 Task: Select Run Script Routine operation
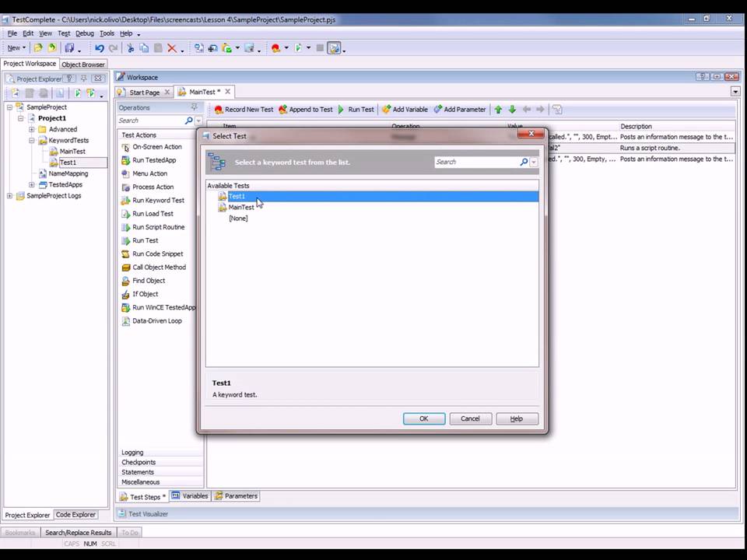click(153, 227)
